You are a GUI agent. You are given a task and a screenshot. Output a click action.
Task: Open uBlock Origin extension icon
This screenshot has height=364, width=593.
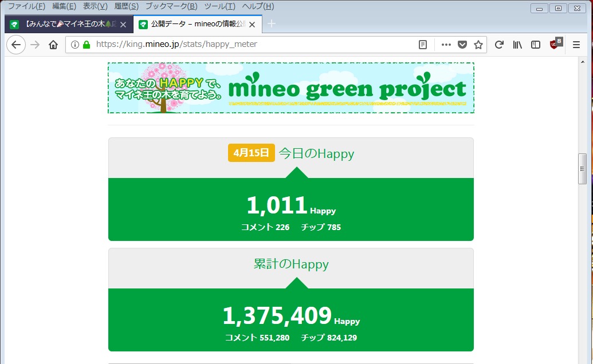click(x=556, y=44)
